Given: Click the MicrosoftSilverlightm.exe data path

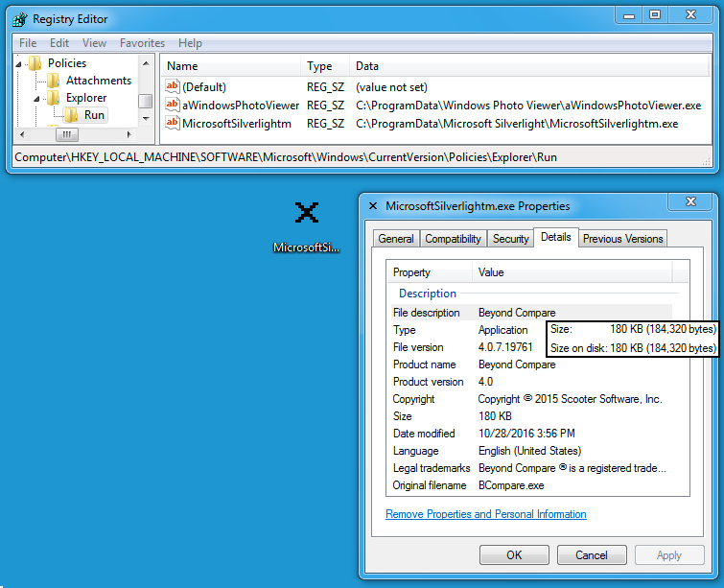Looking at the screenshot, I should (517, 124).
